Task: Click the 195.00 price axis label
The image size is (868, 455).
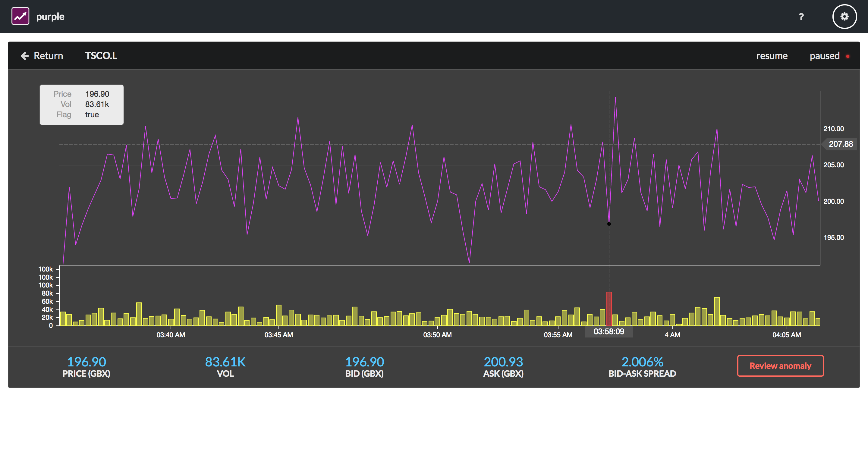Action: tap(834, 238)
